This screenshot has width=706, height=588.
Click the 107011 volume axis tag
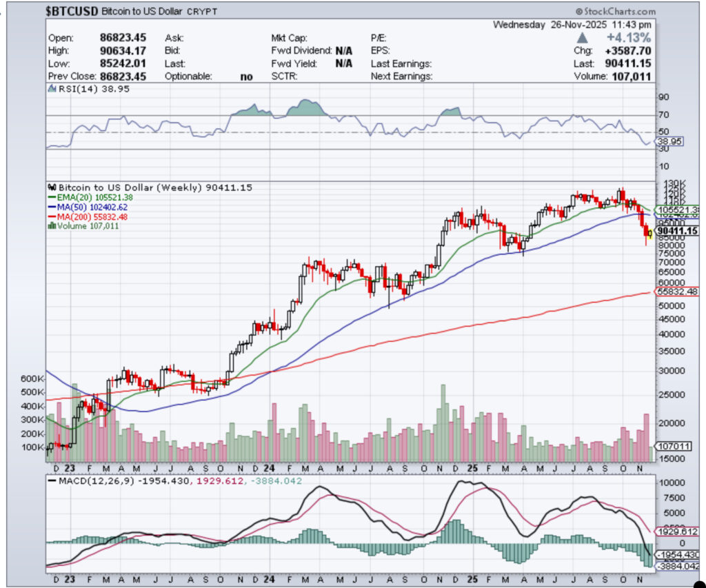coord(674,446)
